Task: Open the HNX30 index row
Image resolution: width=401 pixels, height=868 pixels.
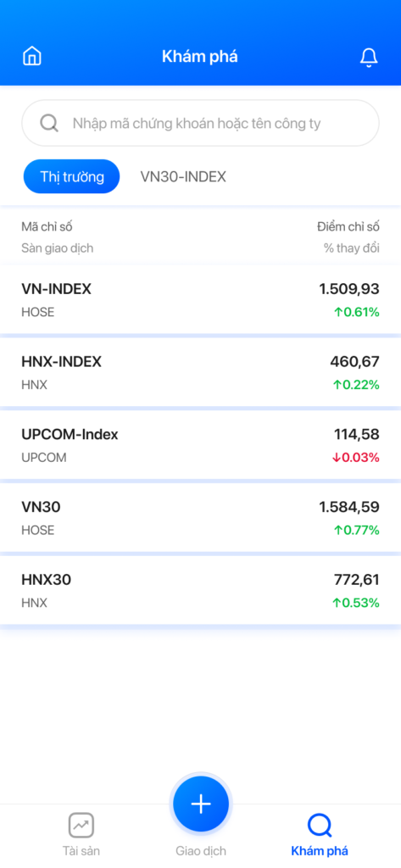Action: [x=200, y=590]
